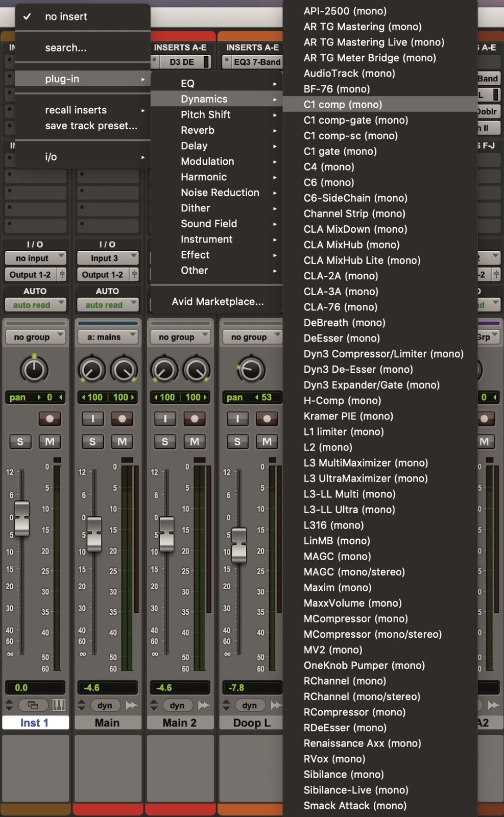
Task: Click the -7.8 volume display on Doop L
Action: tap(251, 687)
